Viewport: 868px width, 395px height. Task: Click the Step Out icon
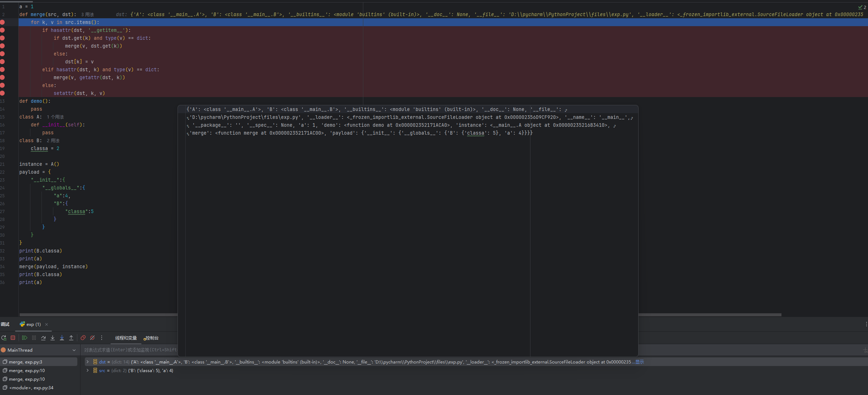(71, 338)
